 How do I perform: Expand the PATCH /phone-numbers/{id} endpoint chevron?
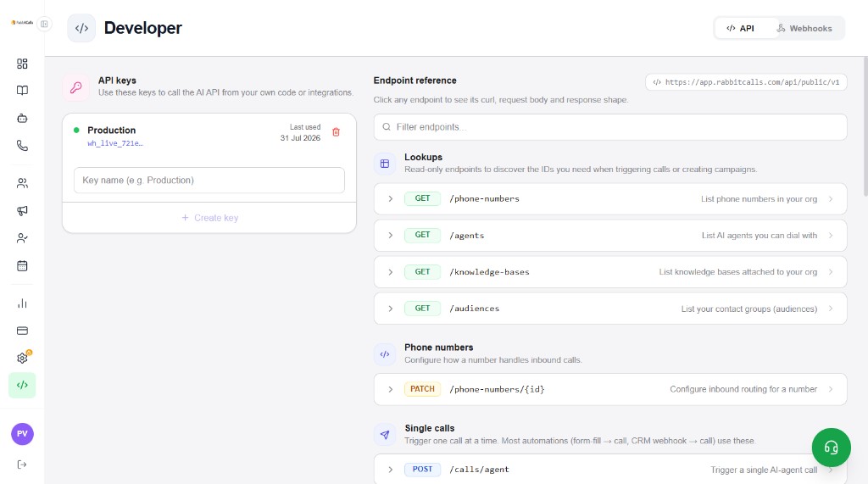coord(390,389)
